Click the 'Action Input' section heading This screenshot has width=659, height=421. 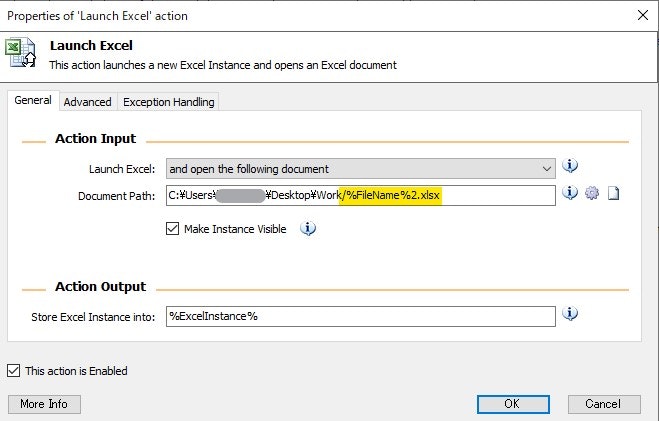point(95,139)
